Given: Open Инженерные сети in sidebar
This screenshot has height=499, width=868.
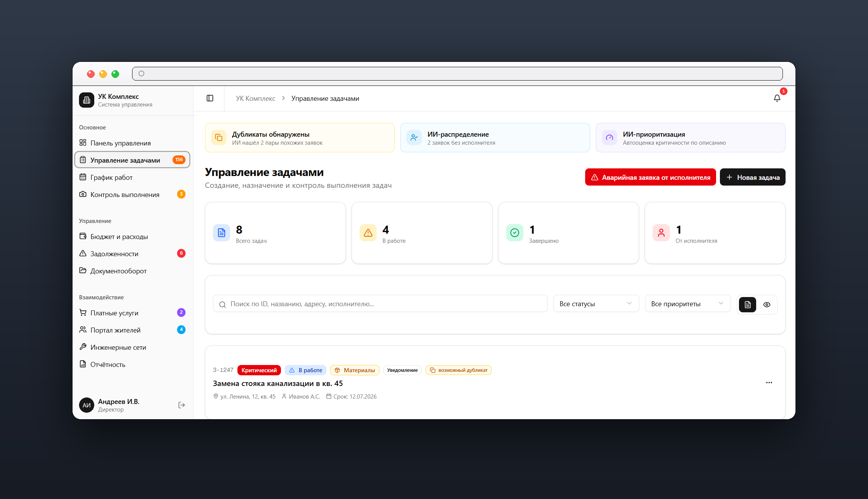Looking at the screenshot, I should pyautogui.click(x=132, y=347).
